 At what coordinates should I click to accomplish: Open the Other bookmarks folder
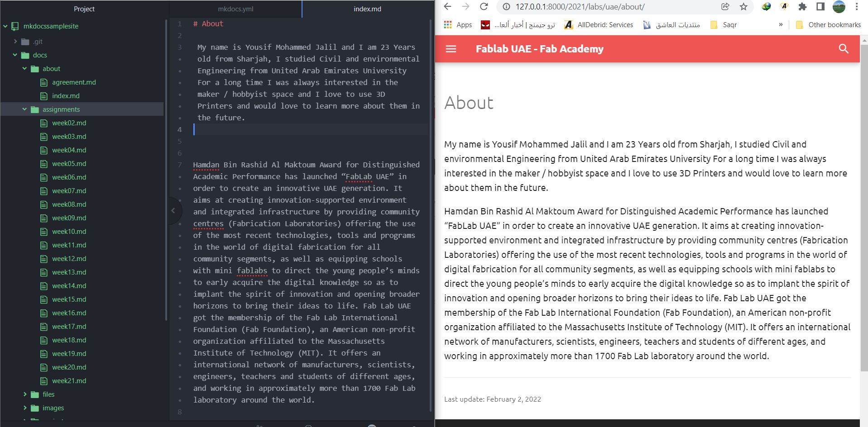pos(828,25)
